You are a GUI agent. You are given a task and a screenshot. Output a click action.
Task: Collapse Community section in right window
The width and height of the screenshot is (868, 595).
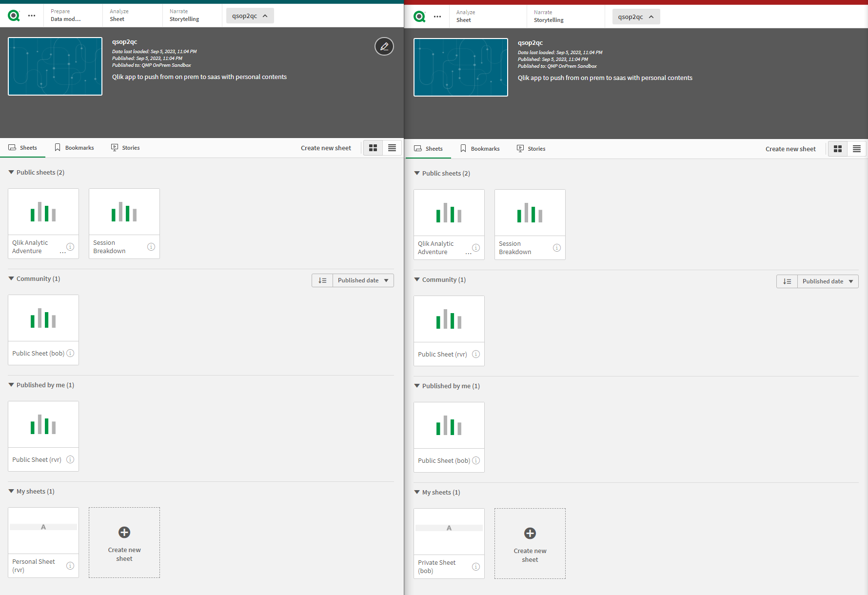tap(417, 279)
